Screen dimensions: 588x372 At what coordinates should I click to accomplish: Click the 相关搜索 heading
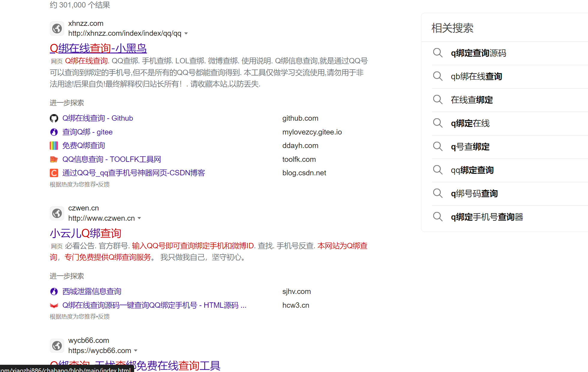(452, 28)
